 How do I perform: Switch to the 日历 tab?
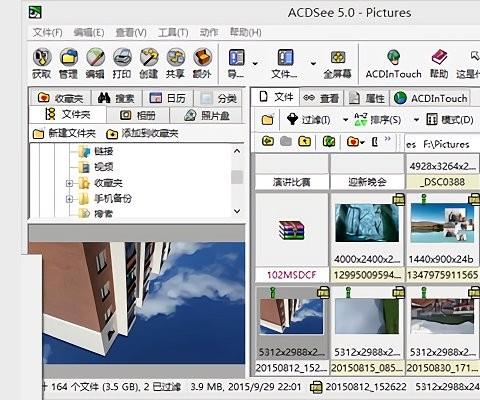(167, 98)
